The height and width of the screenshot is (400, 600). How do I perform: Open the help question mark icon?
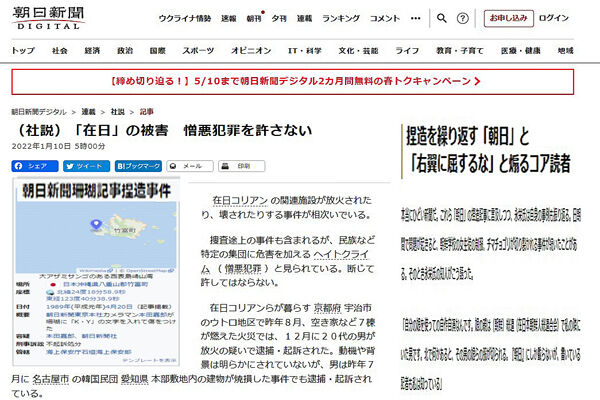463,18
